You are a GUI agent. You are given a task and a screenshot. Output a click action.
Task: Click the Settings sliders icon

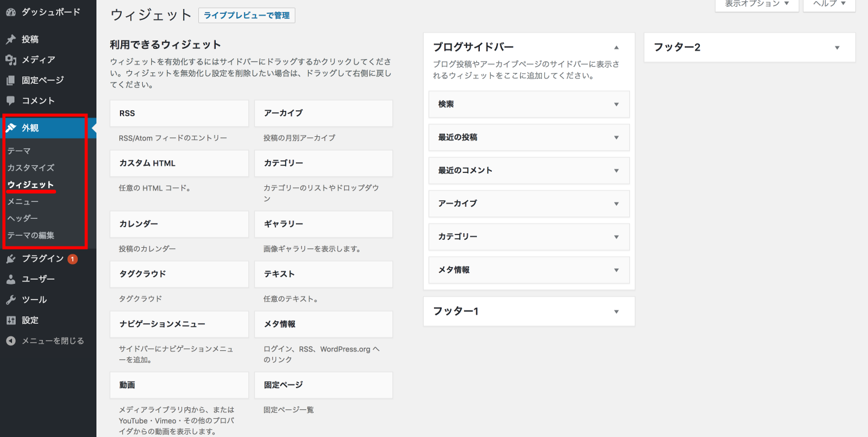coord(11,320)
